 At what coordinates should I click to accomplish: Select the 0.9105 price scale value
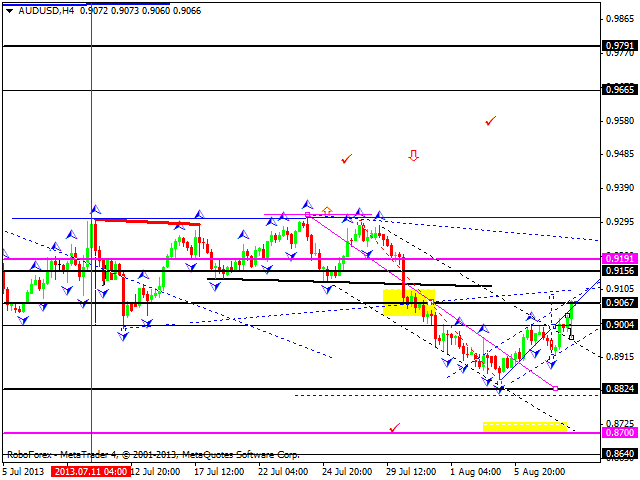click(x=620, y=289)
